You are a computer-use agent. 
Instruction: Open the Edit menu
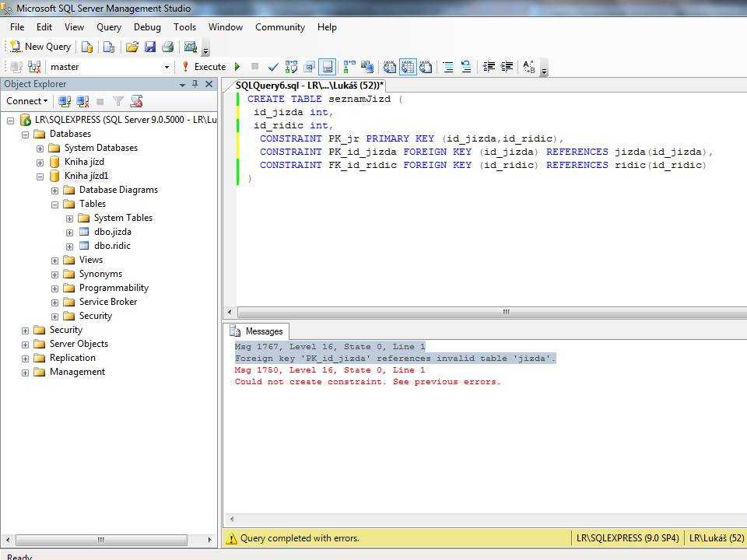click(x=44, y=27)
